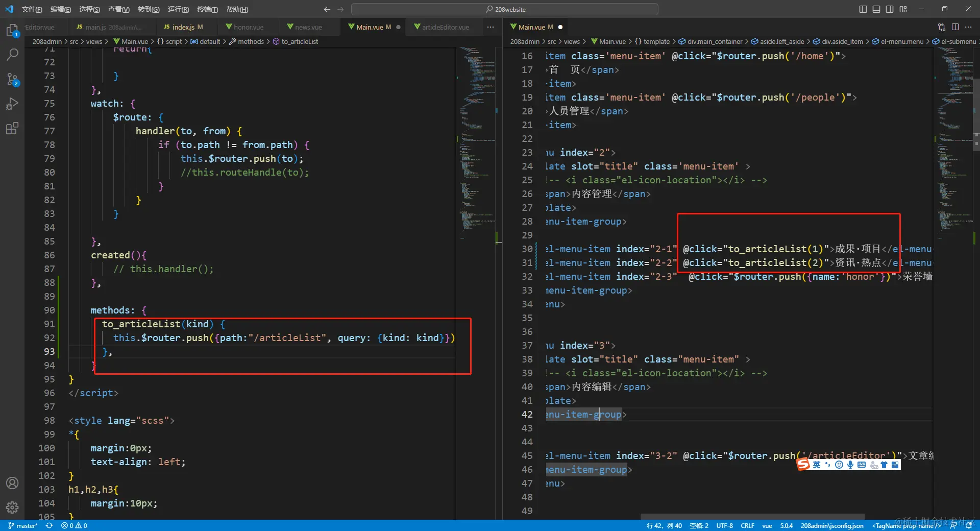Toggle bottom panel visibility
The image size is (980, 531).
tap(876, 9)
